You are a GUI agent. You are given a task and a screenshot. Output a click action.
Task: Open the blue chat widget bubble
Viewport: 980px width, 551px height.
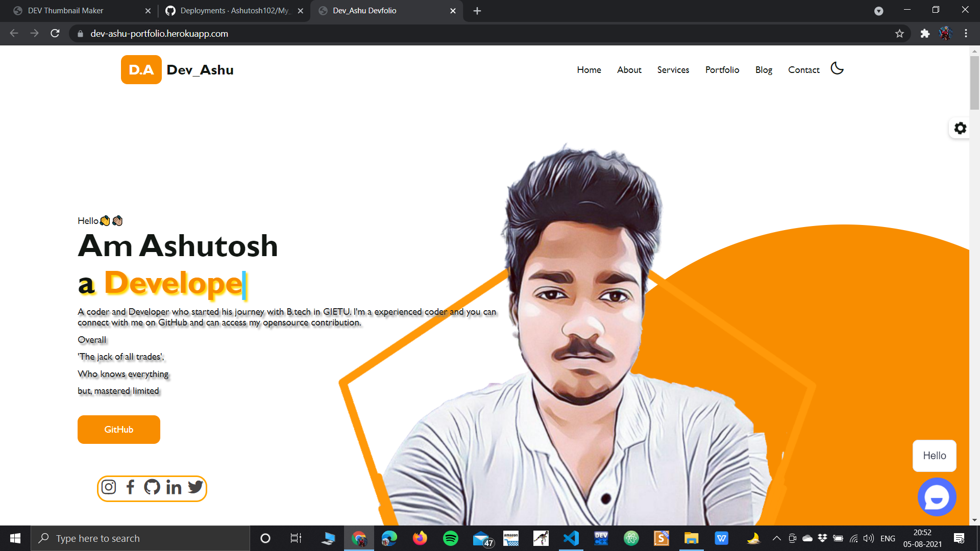[x=937, y=496]
